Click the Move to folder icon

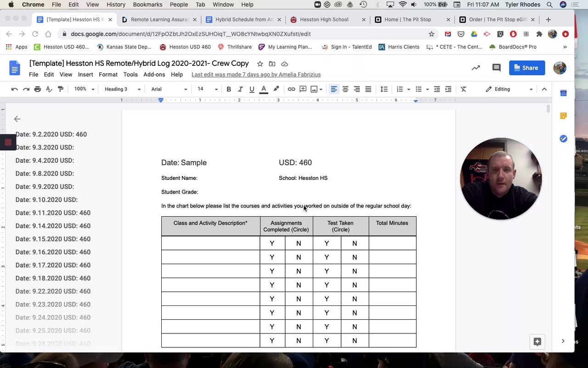pyautogui.click(x=272, y=64)
